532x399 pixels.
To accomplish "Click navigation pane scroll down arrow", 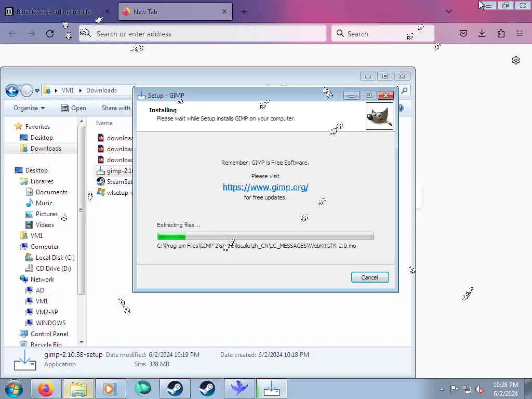I will (x=81, y=342).
